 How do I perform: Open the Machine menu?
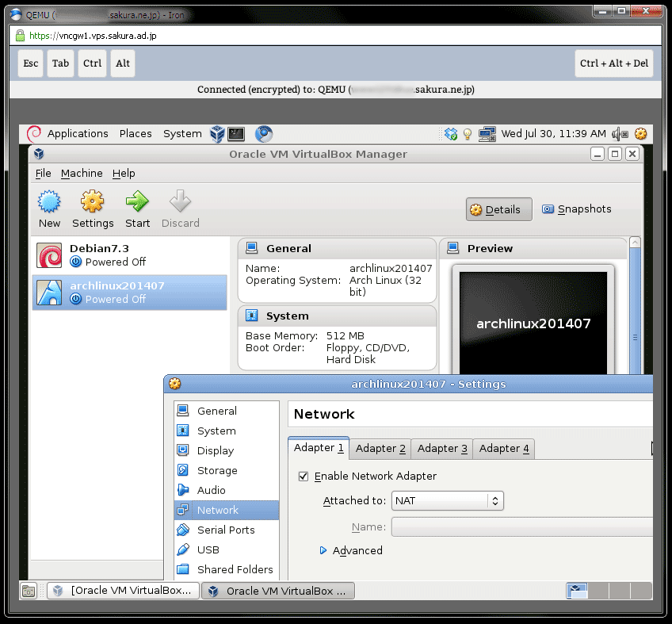point(82,174)
